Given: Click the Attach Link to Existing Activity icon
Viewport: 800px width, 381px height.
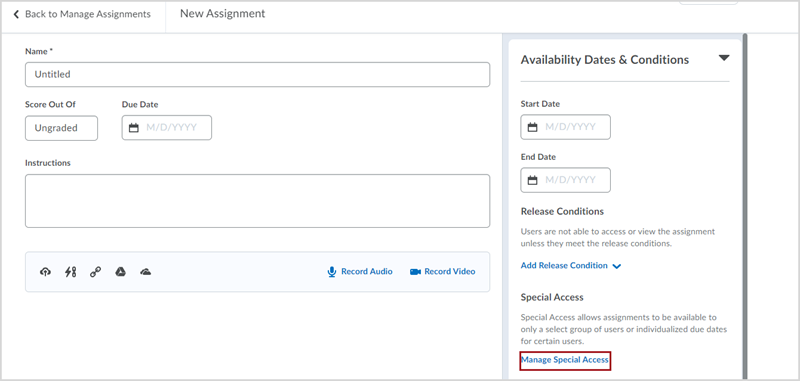Looking at the screenshot, I should pyautogui.click(x=70, y=272).
